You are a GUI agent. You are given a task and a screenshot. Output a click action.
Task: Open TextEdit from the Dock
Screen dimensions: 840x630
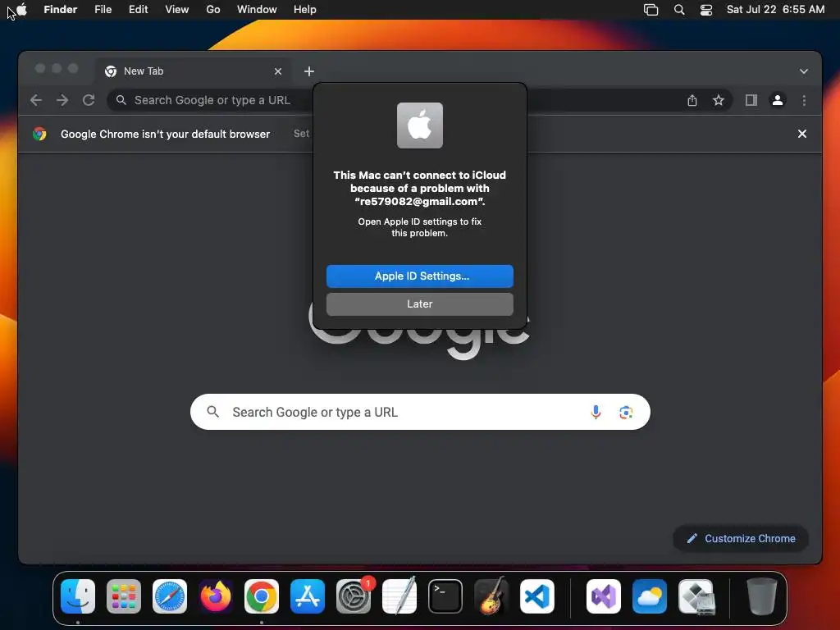pos(399,596)
